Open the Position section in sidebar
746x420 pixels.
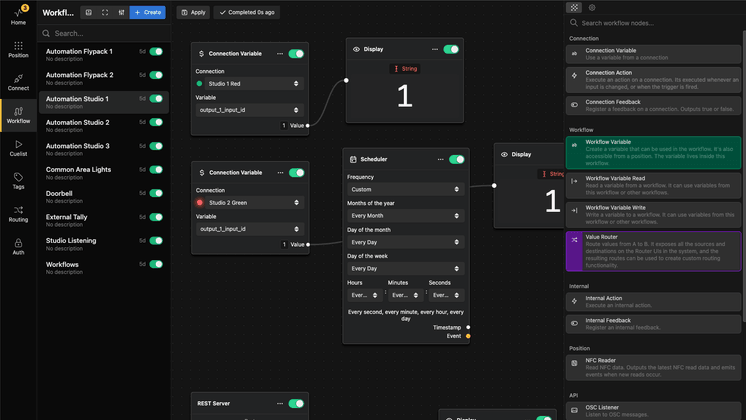click(18, 49)
